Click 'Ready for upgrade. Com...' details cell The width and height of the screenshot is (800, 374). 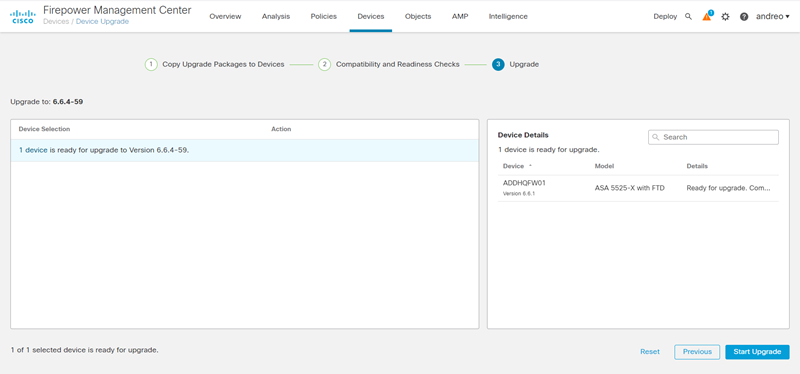click(728, 188)
